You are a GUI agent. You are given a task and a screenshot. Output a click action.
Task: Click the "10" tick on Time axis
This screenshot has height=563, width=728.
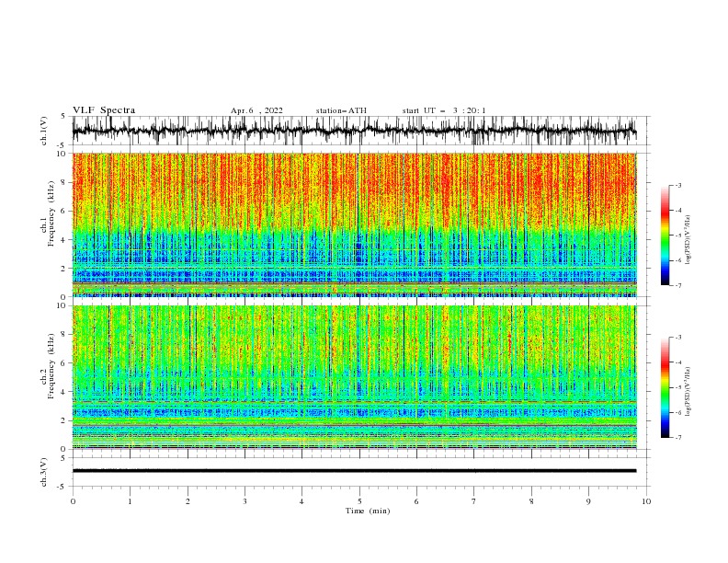pos(646,501)
